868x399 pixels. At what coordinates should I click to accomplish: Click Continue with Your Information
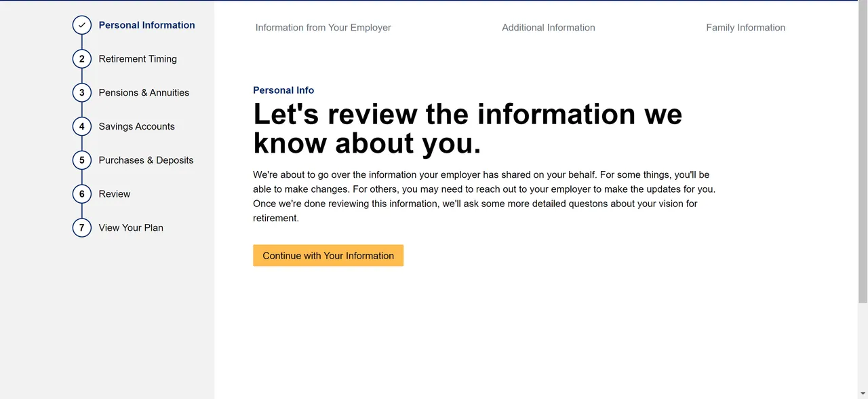click(x=328, y=255)
